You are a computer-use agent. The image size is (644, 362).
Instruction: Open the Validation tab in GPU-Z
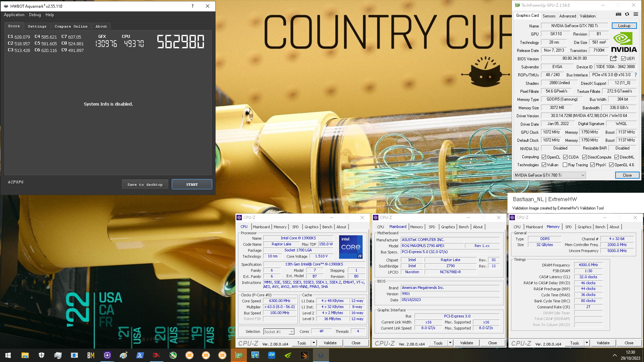(x=588, y=16)
